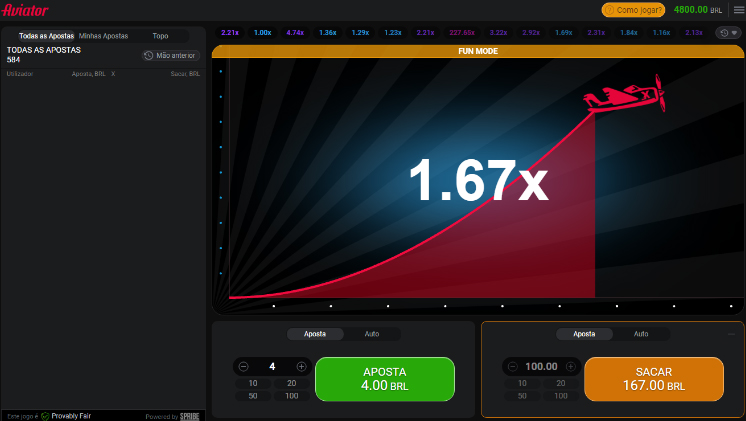Click the 227.65x history multiplier
This screenshot has height=421, width=746.
[462, 33]
